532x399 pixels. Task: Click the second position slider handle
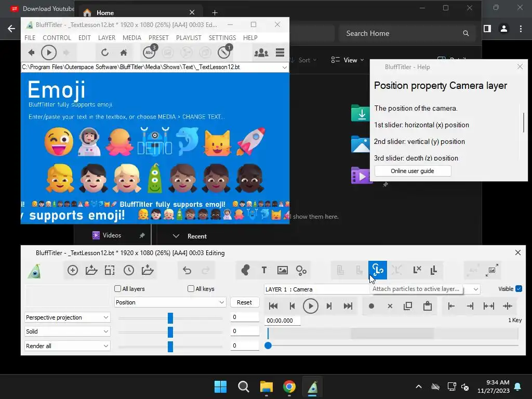170,332
